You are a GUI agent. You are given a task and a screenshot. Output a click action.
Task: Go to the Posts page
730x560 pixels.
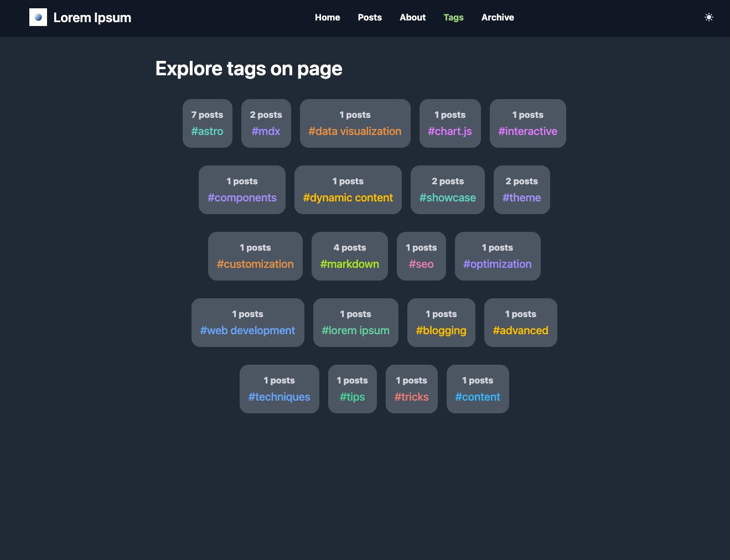[x=370, y=18]
